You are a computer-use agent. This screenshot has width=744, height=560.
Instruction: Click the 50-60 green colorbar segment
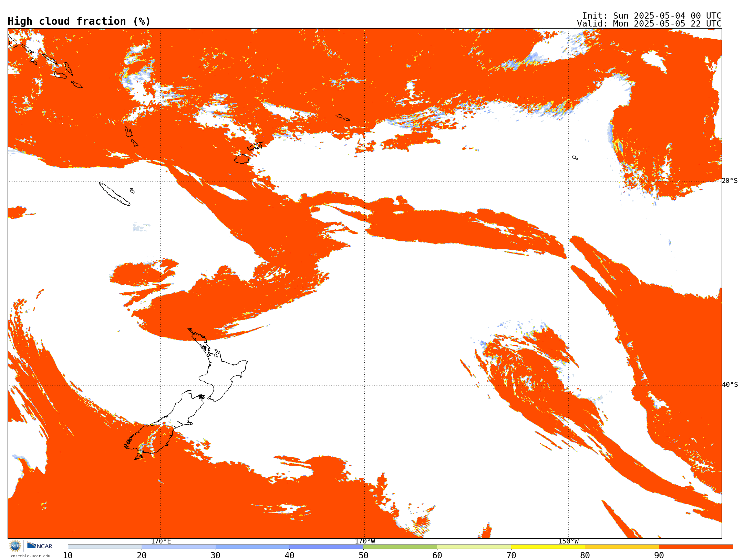click(x=400, y=547)
